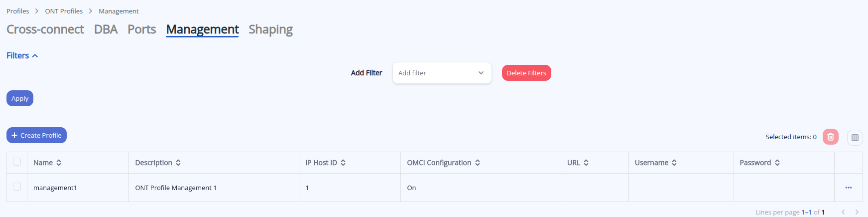Sort table by Username column
The image size is (868, 217).
pyautogui.click(x=674, y=163)
